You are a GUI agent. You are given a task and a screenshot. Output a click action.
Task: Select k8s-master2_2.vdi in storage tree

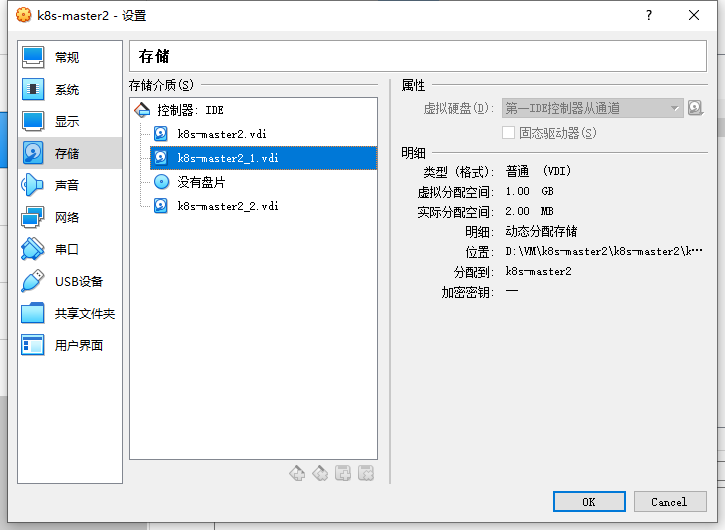pyautogui.click(x=263, y=206)
